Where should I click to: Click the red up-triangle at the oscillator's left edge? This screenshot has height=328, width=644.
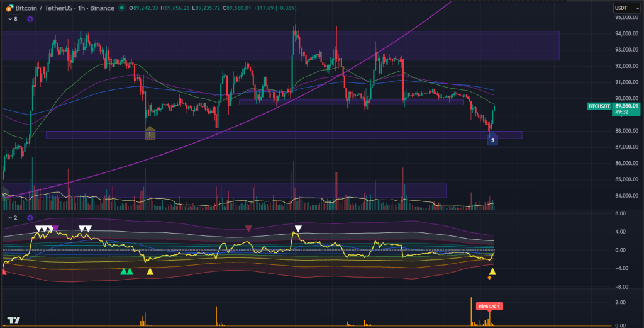tap(4, 271)
